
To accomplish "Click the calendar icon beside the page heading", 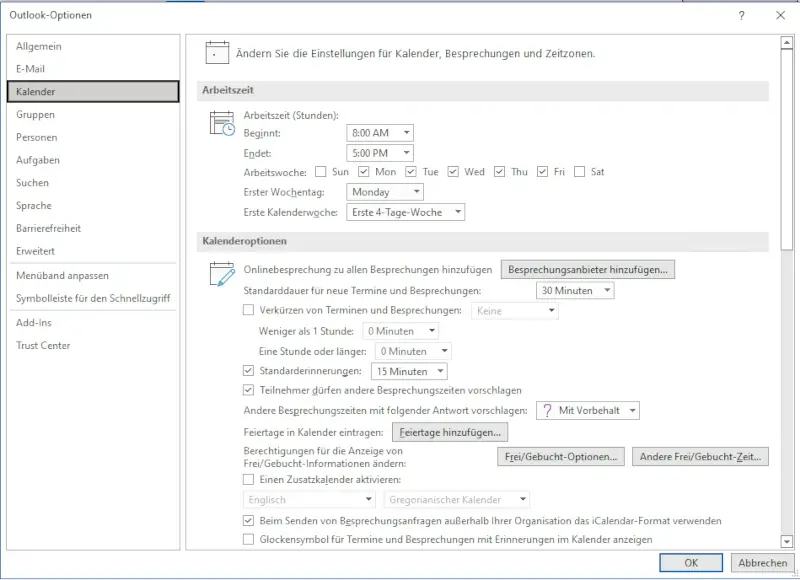I will point(217,52).
